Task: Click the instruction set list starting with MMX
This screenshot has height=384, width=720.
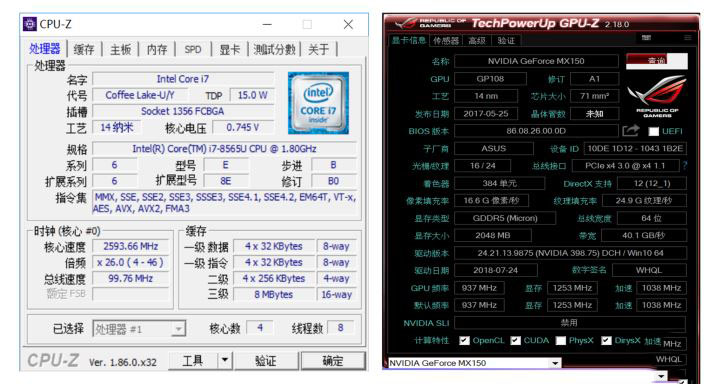Action: pyautogui.click(x=225, y=203)
